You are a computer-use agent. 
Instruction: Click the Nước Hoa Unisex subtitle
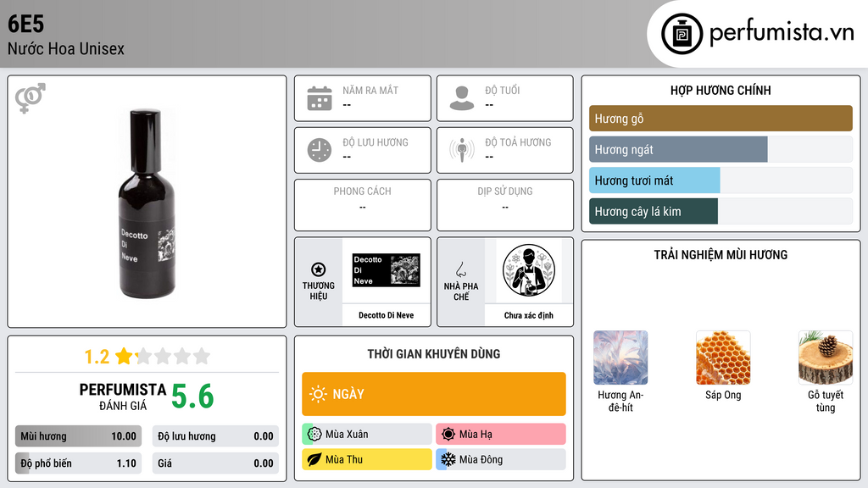(x=66, y=48)
